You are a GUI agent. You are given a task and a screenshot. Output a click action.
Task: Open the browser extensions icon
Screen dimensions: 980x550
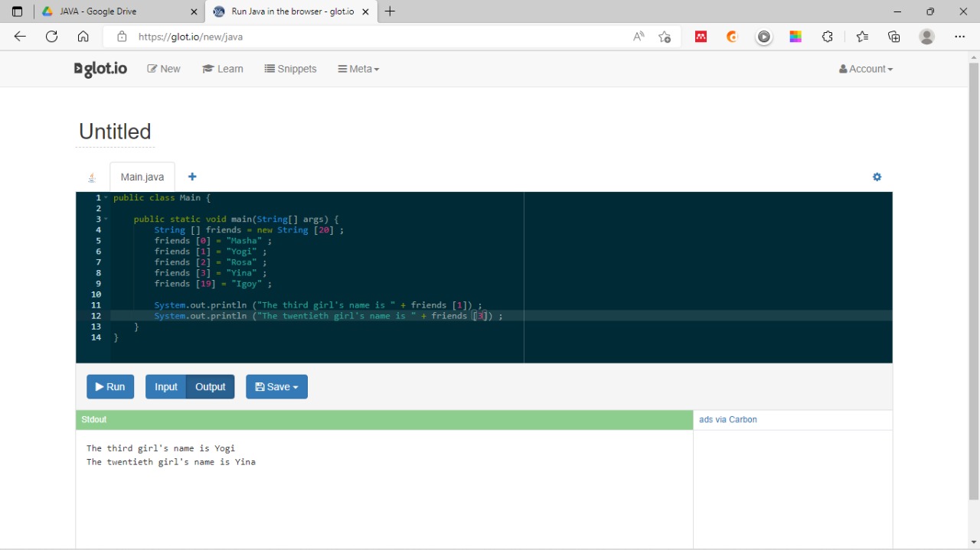(827, 37)
